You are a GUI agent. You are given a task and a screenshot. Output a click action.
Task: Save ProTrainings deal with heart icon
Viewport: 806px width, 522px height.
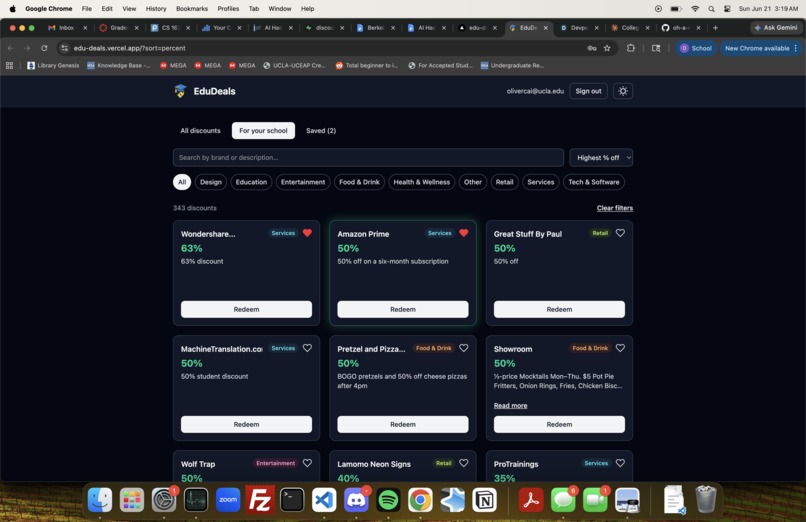tap(620, 463)
